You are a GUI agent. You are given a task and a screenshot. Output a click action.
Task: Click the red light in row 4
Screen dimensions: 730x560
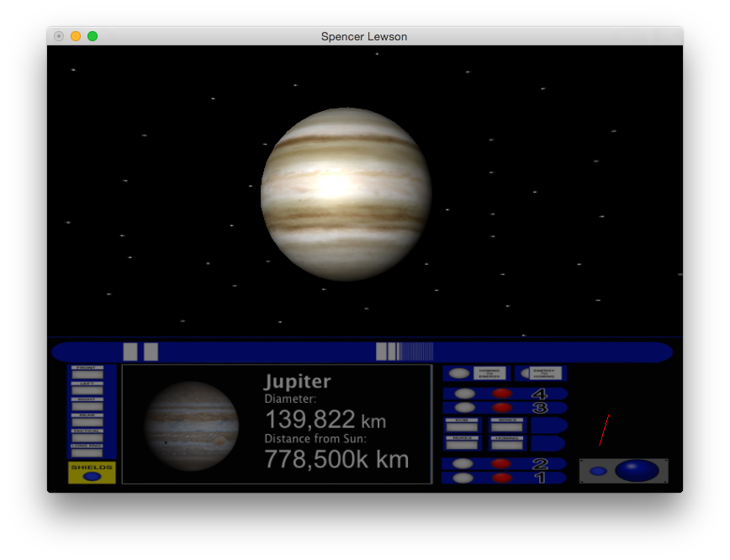pos(502,394)
